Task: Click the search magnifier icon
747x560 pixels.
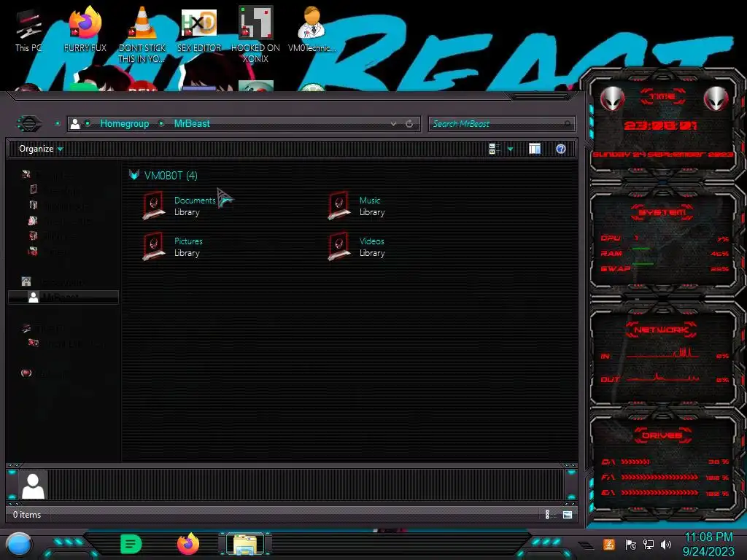Action: (567, 124)
